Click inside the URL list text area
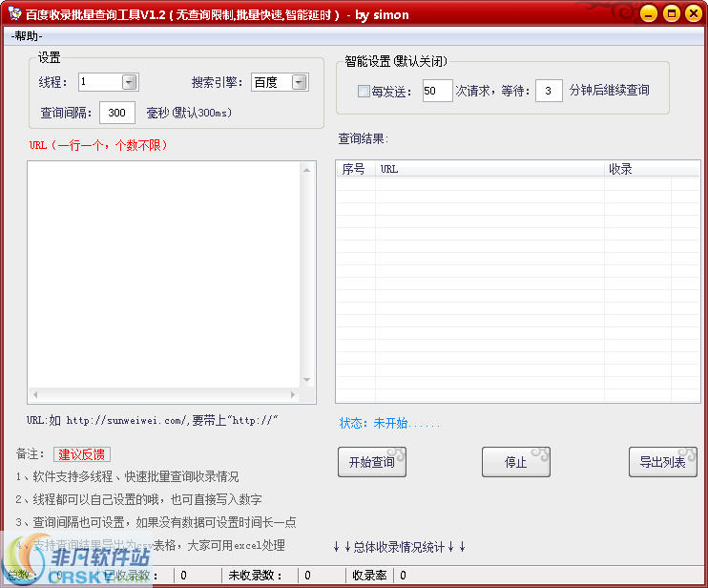708x588 pixels. [x=164, y=275]
